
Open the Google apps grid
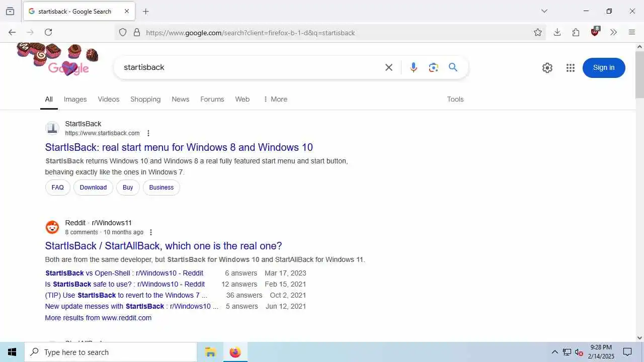click(570, 68)
